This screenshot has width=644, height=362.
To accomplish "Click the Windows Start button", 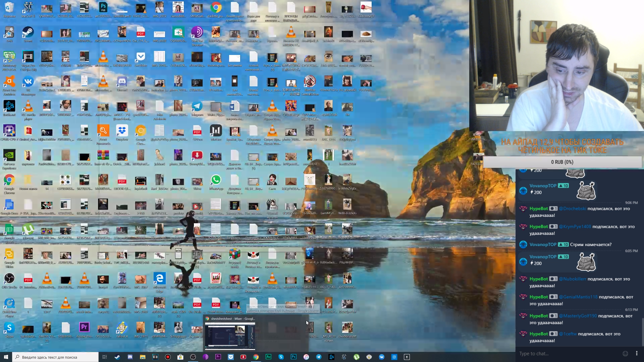I will coord(6,357).
